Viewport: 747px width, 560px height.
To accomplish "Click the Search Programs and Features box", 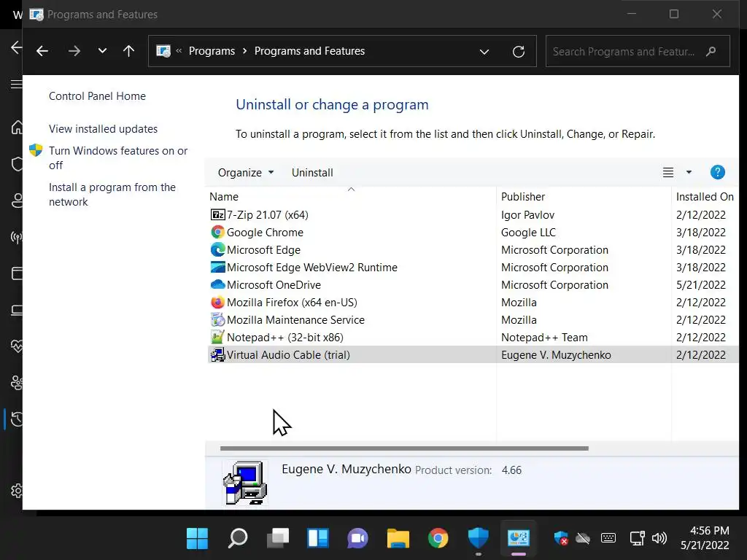I will click(x=638, y=52).
